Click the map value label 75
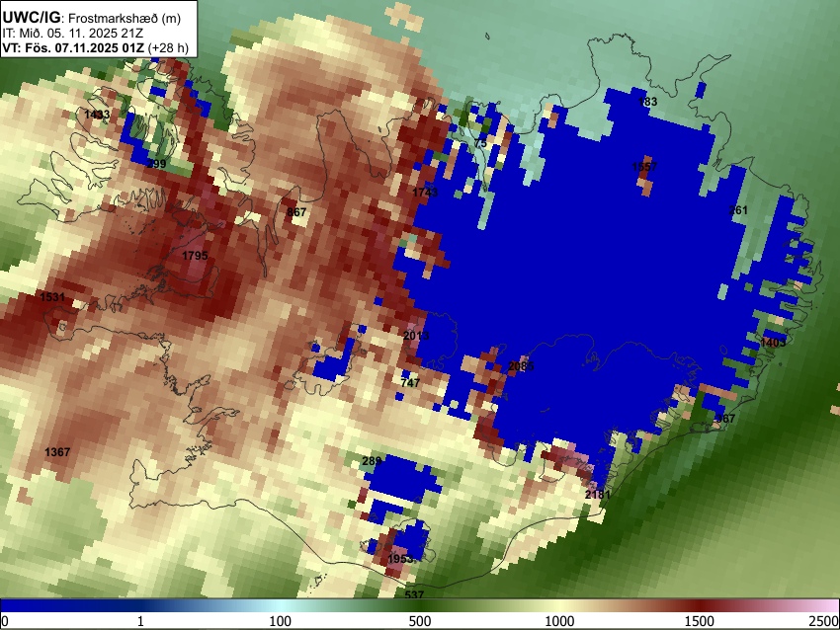The width and height of the screenshot is (840, 630). [x=480, y=143]
